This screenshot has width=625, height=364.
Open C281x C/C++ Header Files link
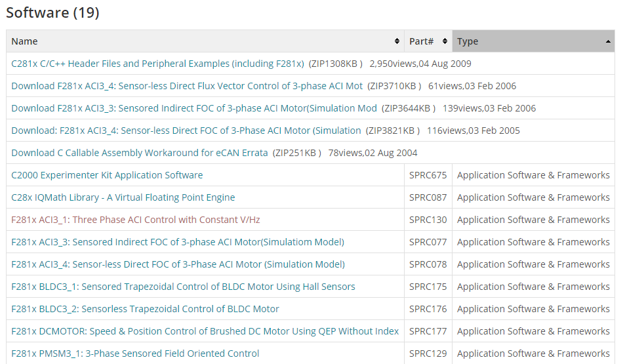[157, 64]
